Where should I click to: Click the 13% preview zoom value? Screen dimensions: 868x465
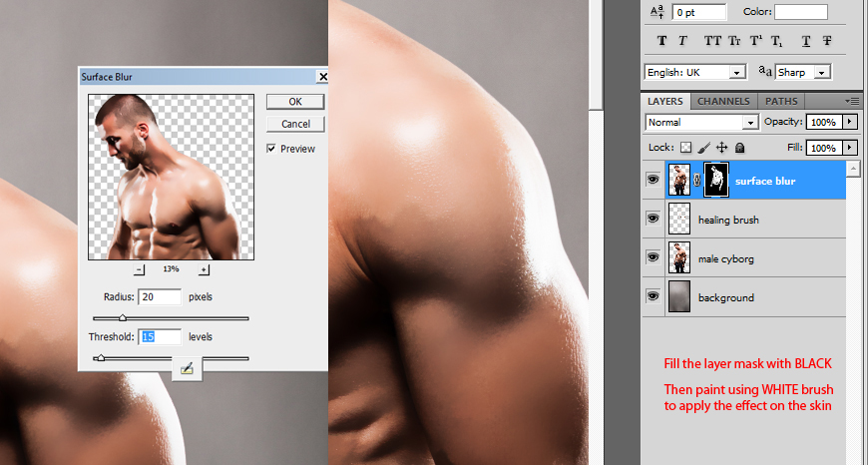tap(171, 269)
